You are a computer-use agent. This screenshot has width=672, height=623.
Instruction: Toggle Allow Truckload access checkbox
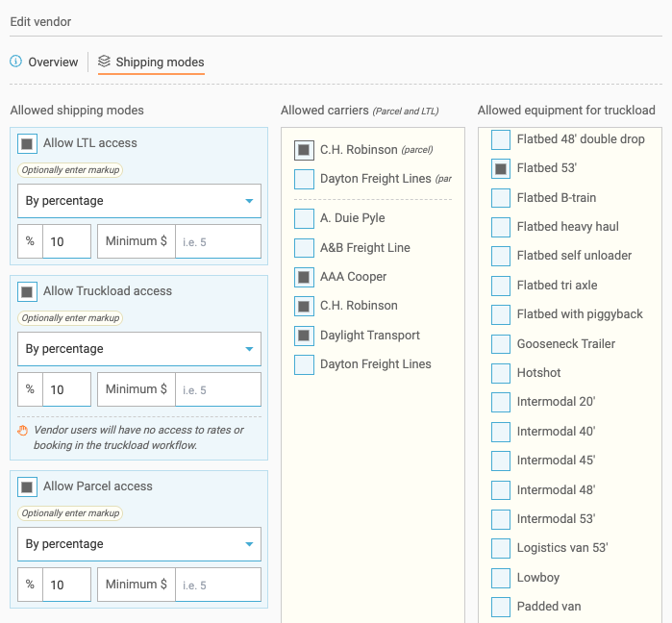click(x=28, y=291)
